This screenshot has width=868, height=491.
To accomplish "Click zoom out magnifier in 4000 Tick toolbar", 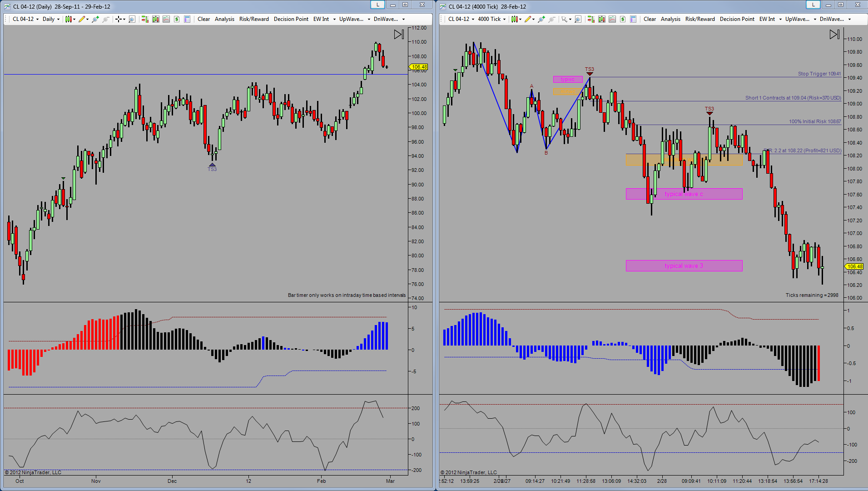I will click(x=552, y=19).
